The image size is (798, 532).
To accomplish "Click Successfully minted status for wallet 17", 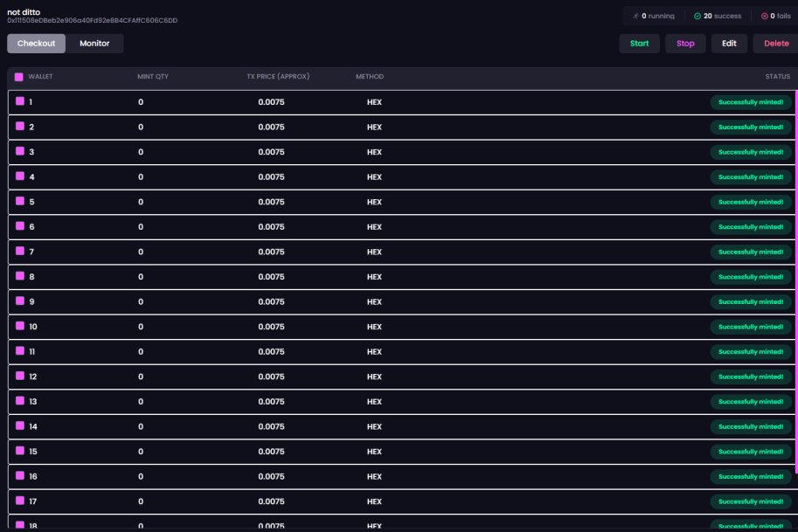I will pos(750,501).
